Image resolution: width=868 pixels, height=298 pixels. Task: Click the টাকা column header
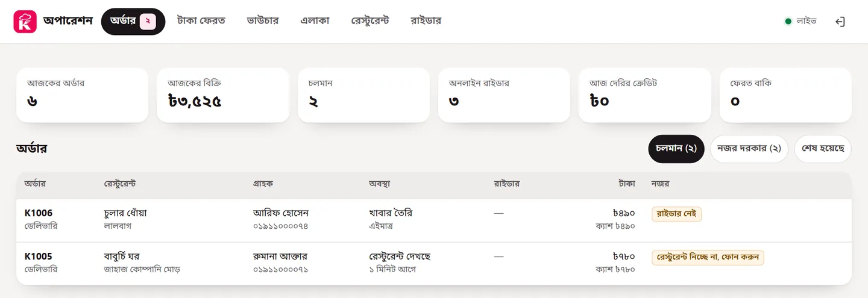point(627,184)
